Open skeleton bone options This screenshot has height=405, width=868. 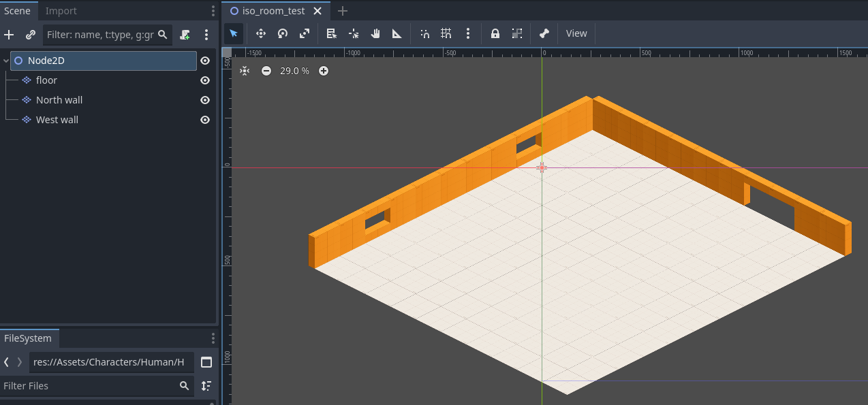click(x=544, y=33)
